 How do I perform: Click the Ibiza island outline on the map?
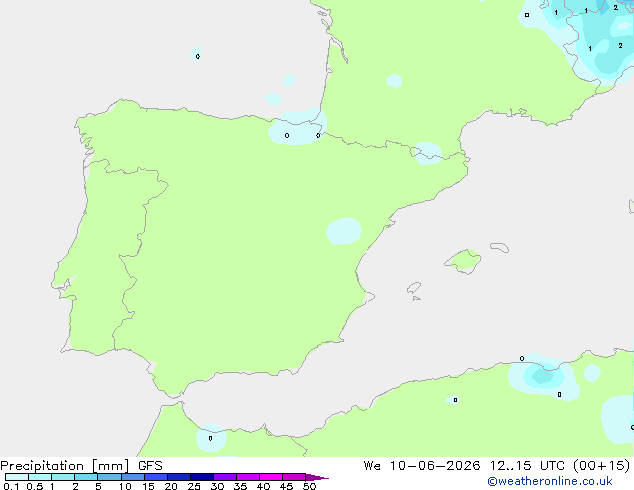[414, 288]
